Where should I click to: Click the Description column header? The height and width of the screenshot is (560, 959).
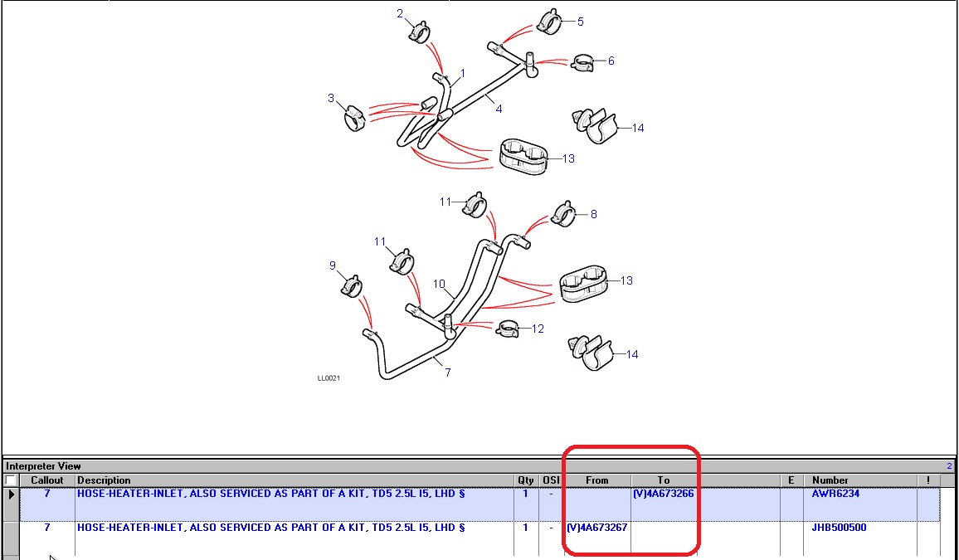[295, 480]
